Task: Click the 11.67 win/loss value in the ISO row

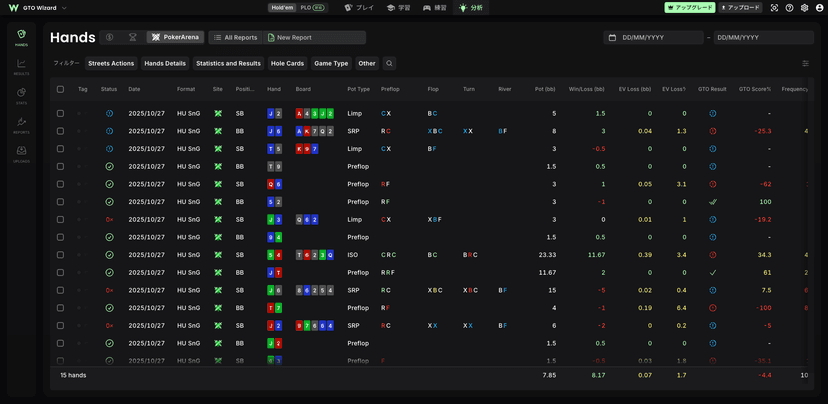Action: coord(596,255)
